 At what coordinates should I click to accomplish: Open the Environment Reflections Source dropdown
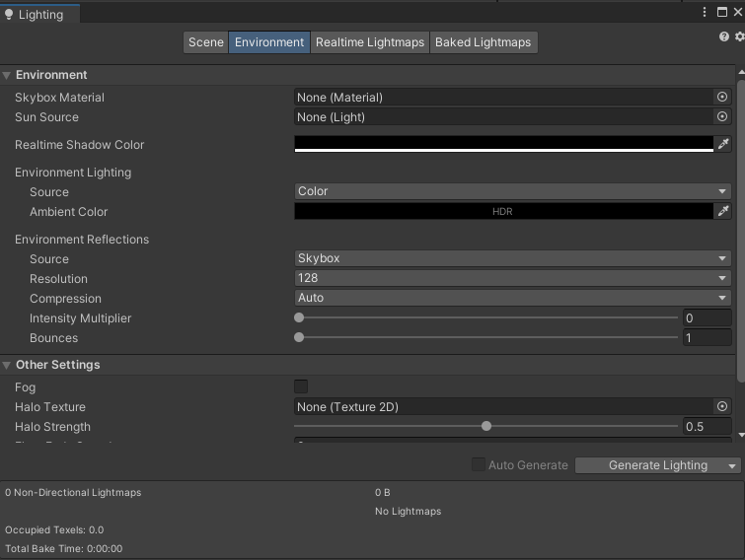pos(512,258)
